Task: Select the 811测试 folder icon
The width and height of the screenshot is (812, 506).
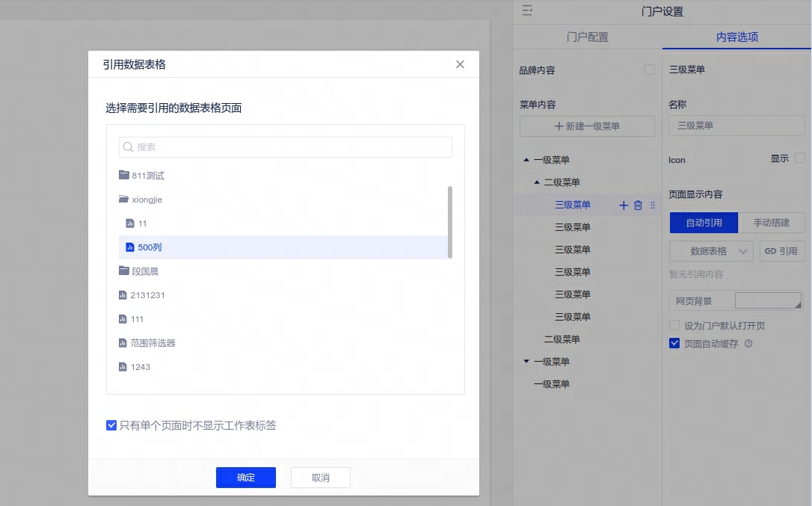Action: 124,176
